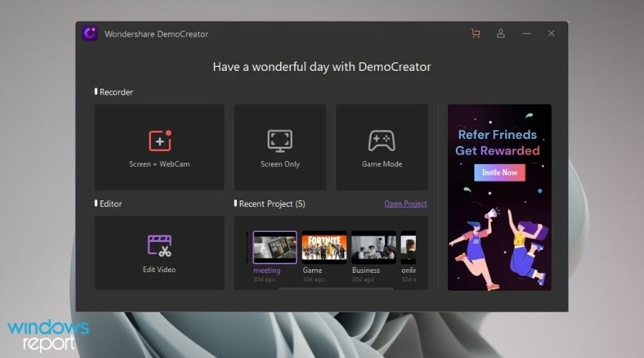Close the DemoCreator window
This screenshot has height=358, width=644.
click(x=551, y=33)
